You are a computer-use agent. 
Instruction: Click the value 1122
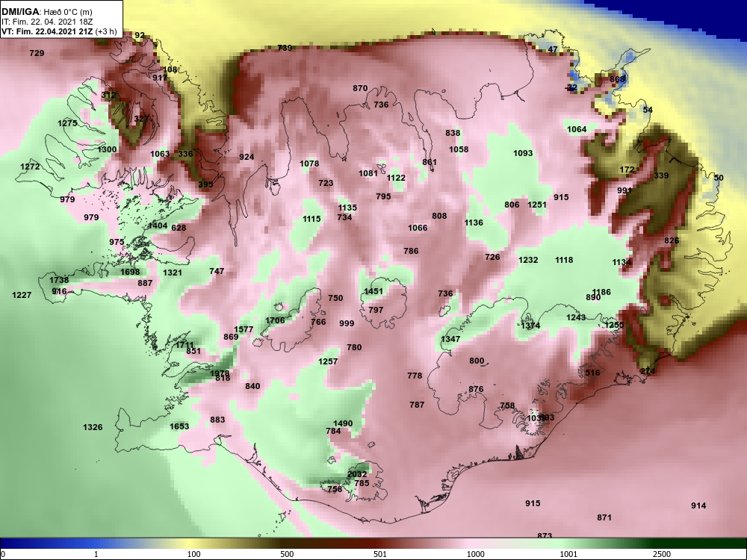pyautogui.click(x=396, y=178)
